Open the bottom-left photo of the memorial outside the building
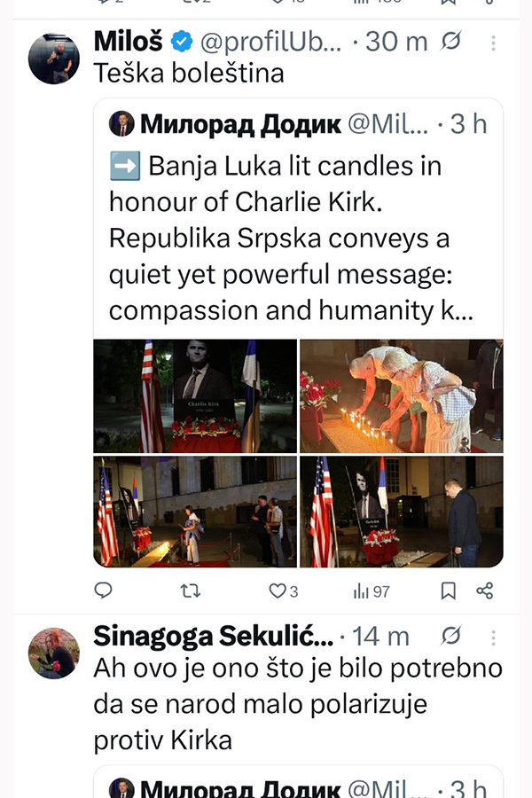The image size is (532, 798). pos(195,512)
